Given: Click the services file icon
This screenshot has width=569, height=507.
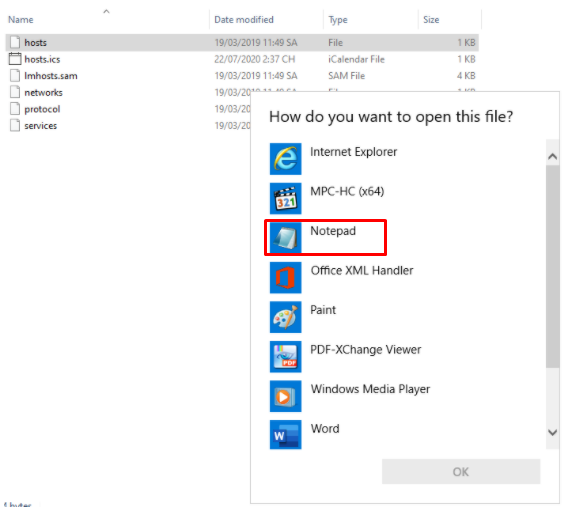Looking at the screenshot, I should coord(15,126).
